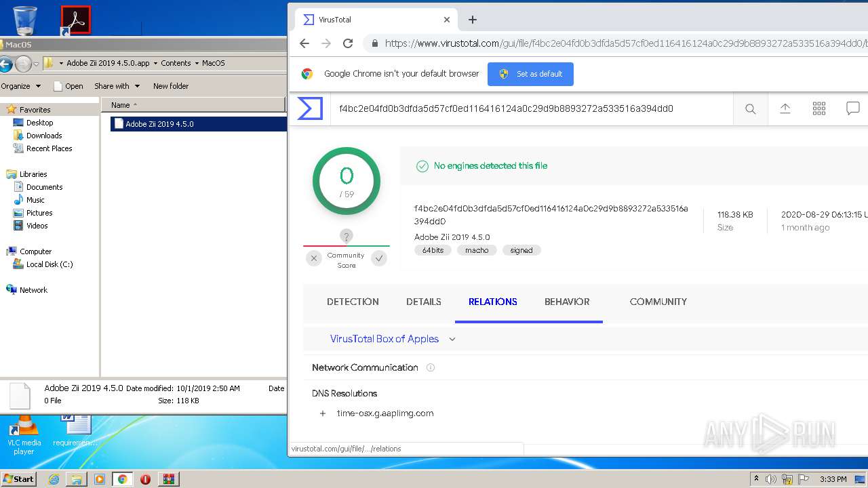Open the Share with dropdown
Image resolution: width=868 pixels, height=488 pixels.
pyautogui.click(x=117, y=86)
